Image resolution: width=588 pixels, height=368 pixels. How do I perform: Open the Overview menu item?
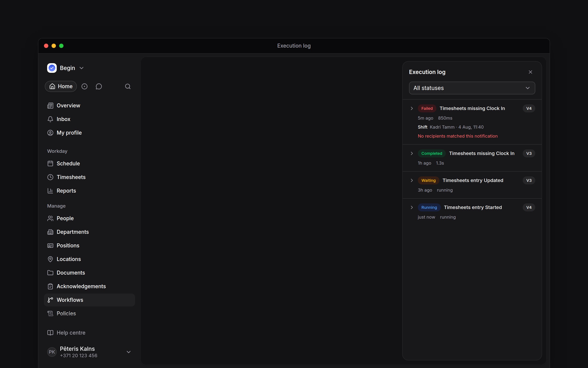(x=89, y=106)
